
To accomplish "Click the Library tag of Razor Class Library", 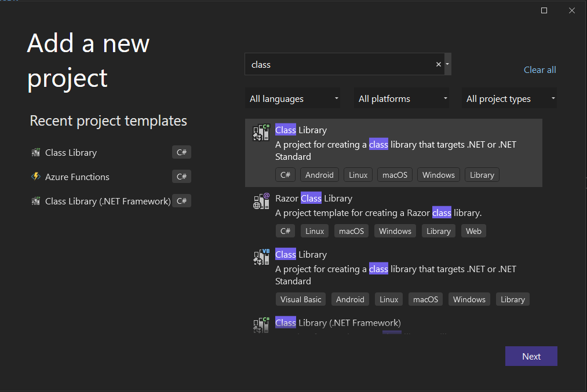I will pyautogui.click(x=439, y=231).
